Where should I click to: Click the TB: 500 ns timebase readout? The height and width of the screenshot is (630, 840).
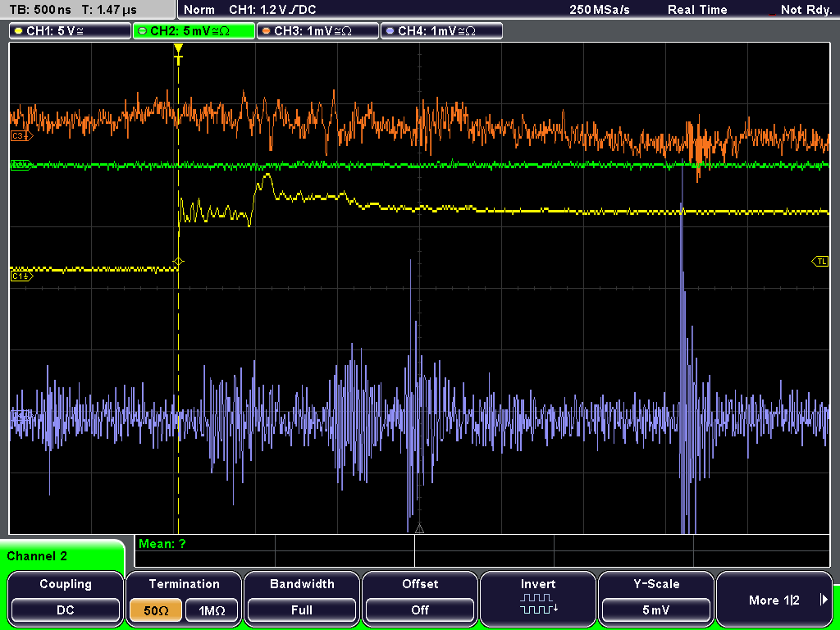pyautogui.click(x=40, y=10)
